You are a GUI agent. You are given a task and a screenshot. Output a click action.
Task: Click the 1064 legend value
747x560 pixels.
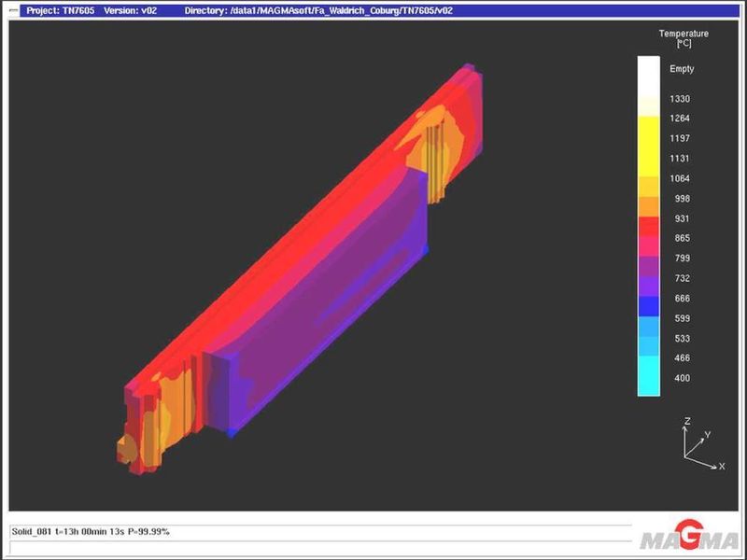[680, 178]
